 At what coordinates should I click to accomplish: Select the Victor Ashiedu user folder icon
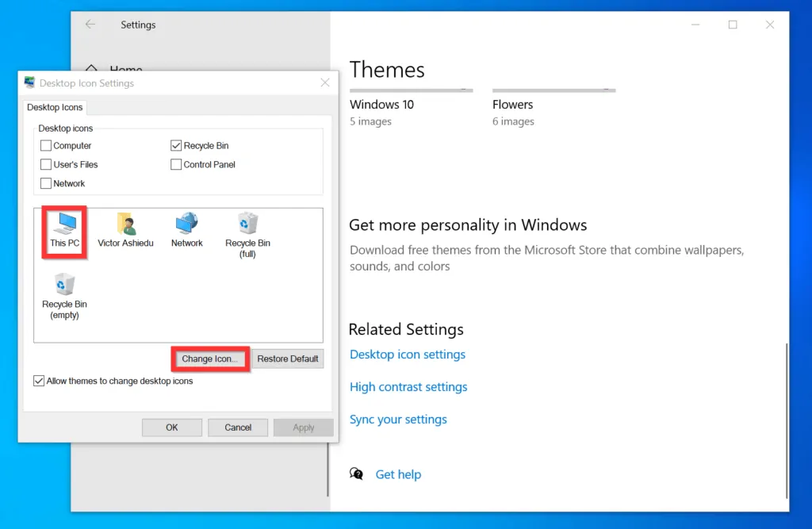coord(126,224)
